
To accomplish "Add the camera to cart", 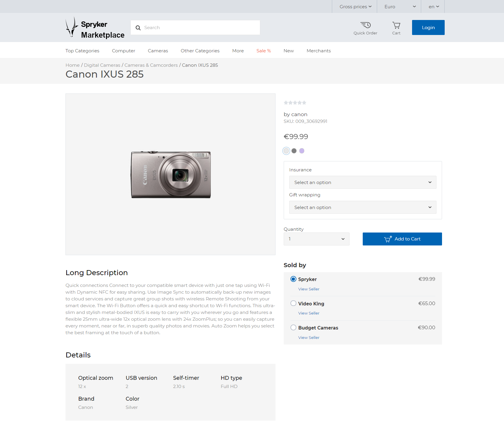I will [x=402, y=239].
